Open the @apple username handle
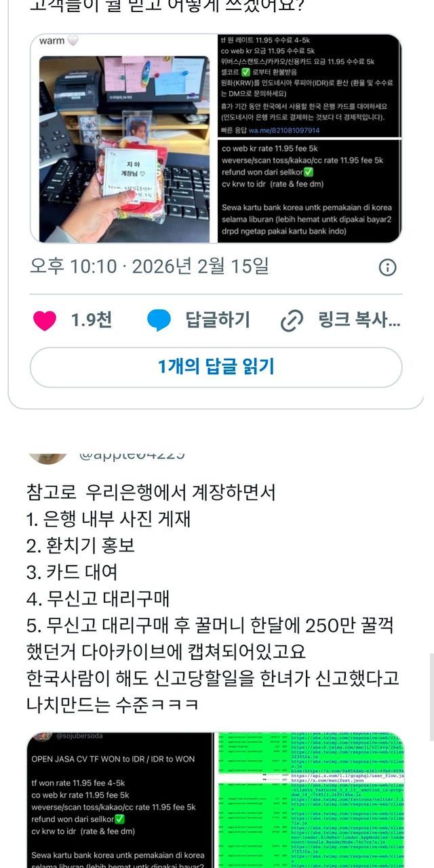434x868 pixels. (132, 454)
